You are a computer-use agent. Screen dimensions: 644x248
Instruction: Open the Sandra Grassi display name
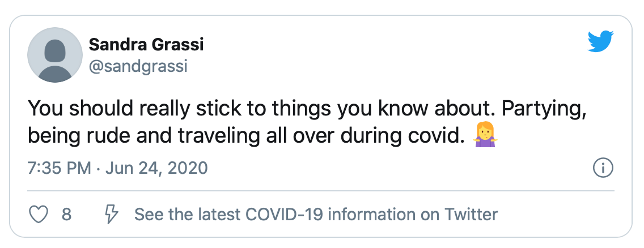pyautogui.click(x=146, y=45)
